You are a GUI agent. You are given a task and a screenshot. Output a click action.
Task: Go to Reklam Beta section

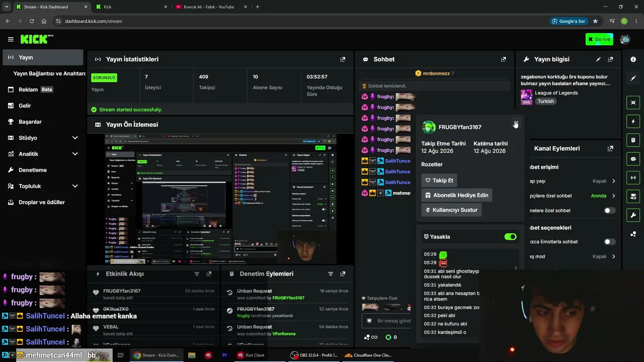pyautogui.click(x=43, y=89)
